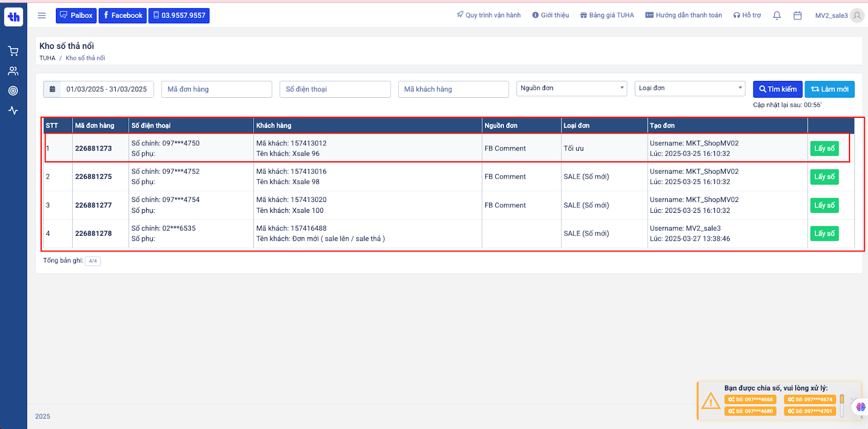Open the shopping cart sidebar section
The height and width of the screenshot is (429, 868).
click(14, 51)
